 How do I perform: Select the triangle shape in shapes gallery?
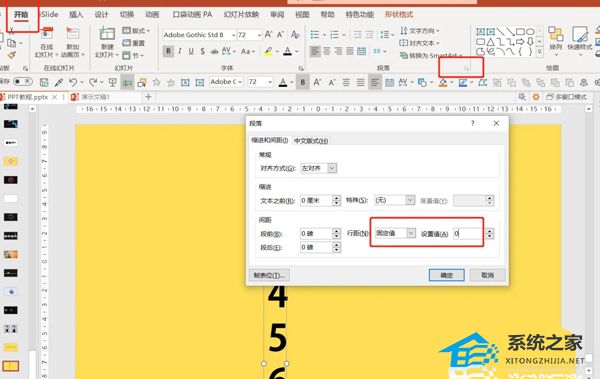coord(490,41)
